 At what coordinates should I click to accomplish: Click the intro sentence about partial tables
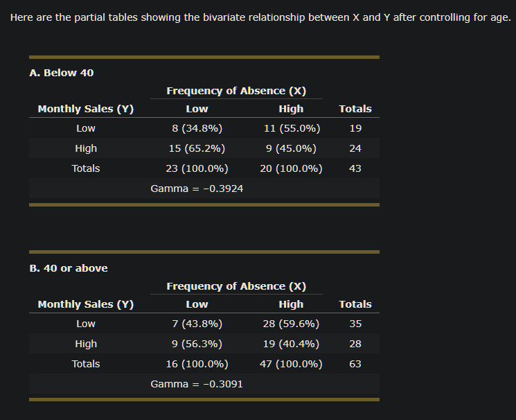[x=260, y=17]
